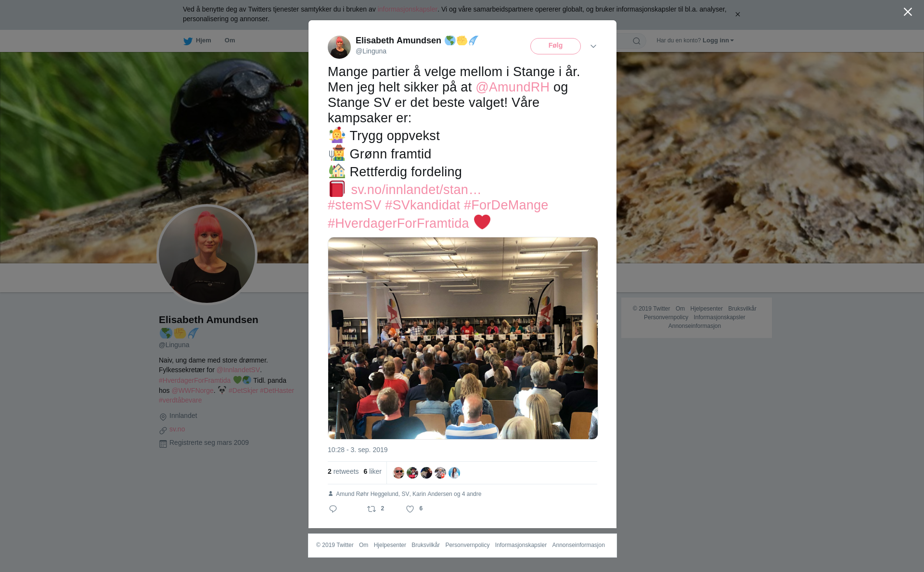924x572 pixels.
Task: Open the Om menu item
Action: tap(230, 40)
